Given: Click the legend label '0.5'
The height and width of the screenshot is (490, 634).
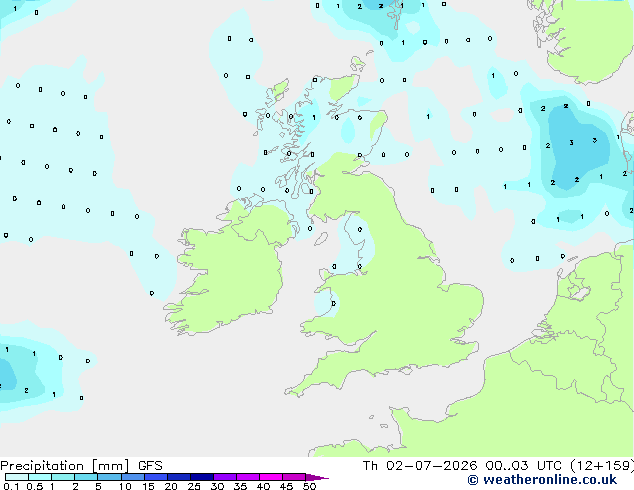Looking at the screenshot, I should [35, 486].
